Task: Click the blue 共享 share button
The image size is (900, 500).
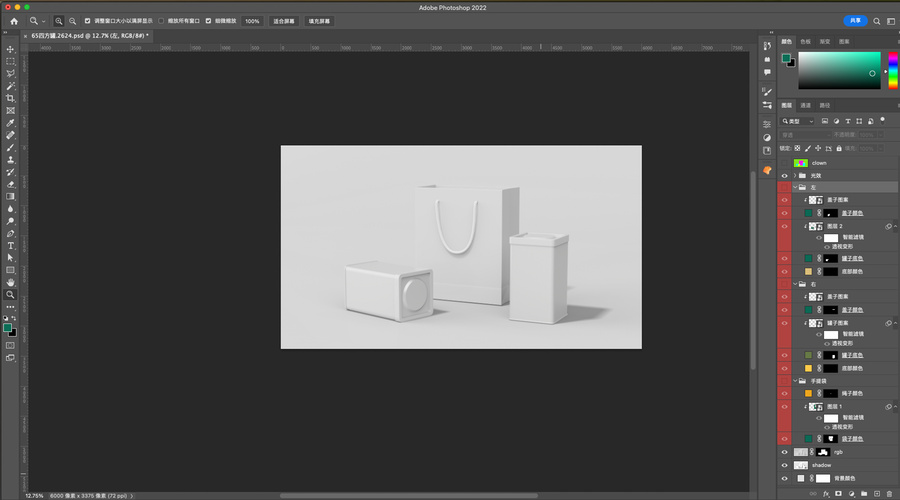Action: coord(855,21)
